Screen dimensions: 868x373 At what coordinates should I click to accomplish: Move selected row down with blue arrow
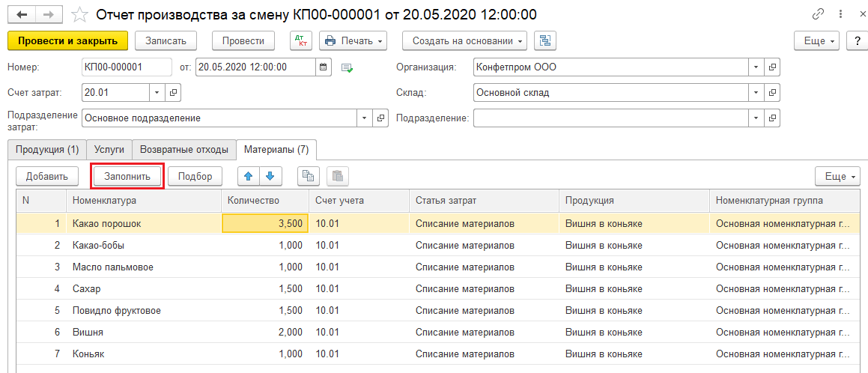coord(270,176)
